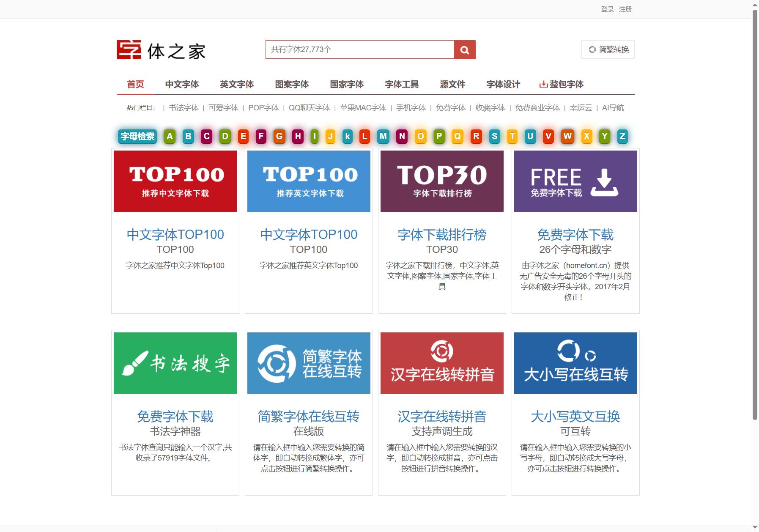Filter fonts by letter F badge
The width and height of the screenshot is (759, 532).
tap(261, 136)
